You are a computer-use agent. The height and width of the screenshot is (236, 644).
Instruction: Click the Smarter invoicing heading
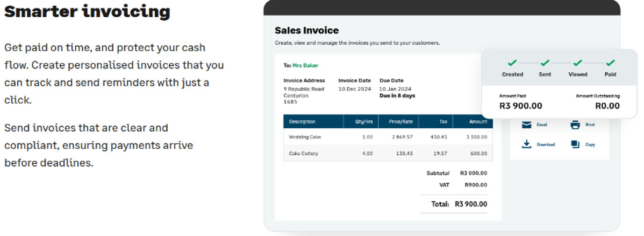point(87,11)
